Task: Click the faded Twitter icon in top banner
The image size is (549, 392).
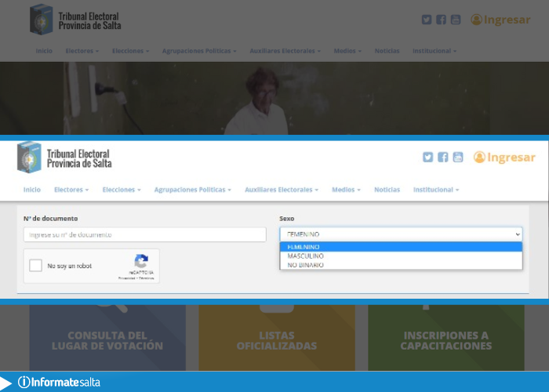Action: point(427,20)
